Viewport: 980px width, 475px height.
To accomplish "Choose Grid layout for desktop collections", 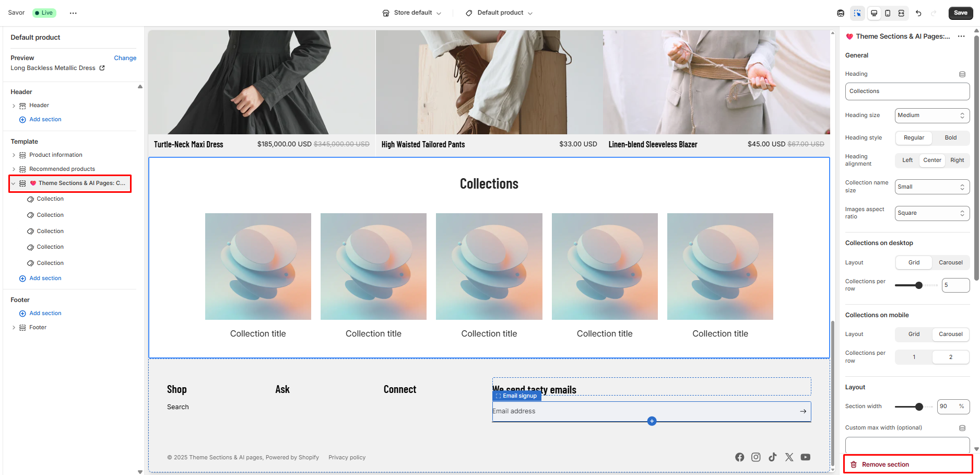I will [914, 263].
